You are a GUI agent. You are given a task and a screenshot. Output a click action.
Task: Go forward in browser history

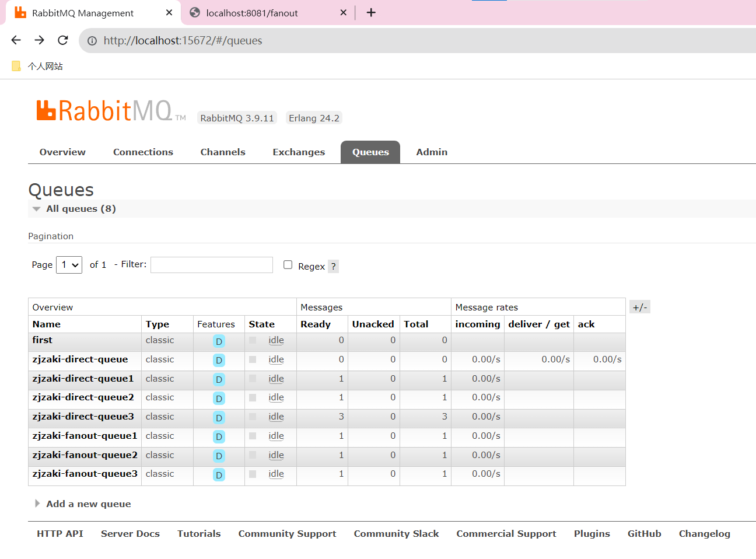40,40
